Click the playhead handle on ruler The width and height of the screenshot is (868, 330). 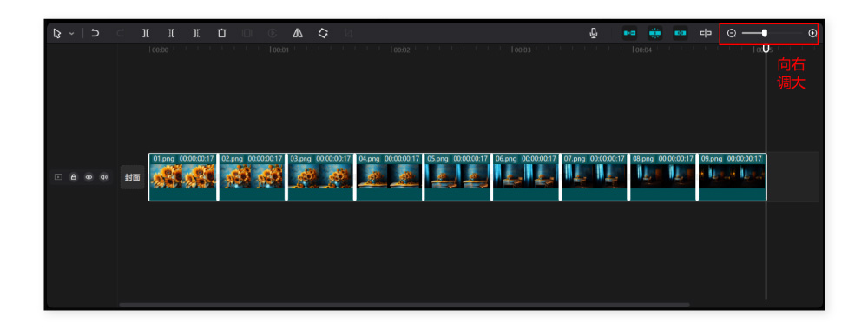point(766,49)
